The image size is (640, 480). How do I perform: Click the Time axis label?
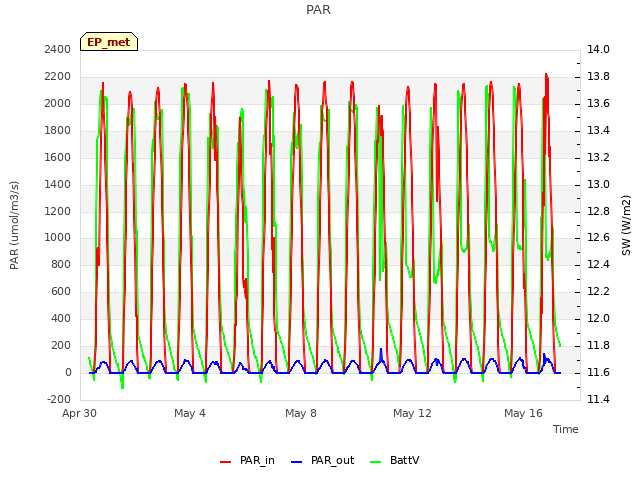566,429
